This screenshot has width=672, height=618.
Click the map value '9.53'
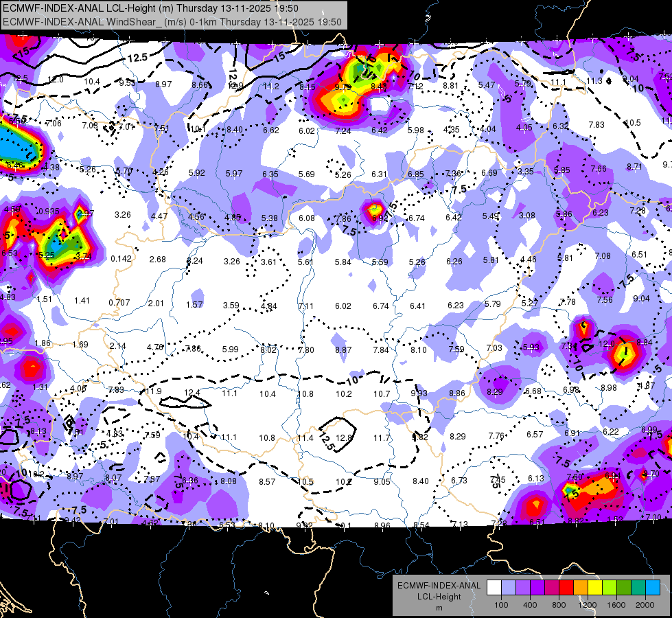[x=127, y=82]
